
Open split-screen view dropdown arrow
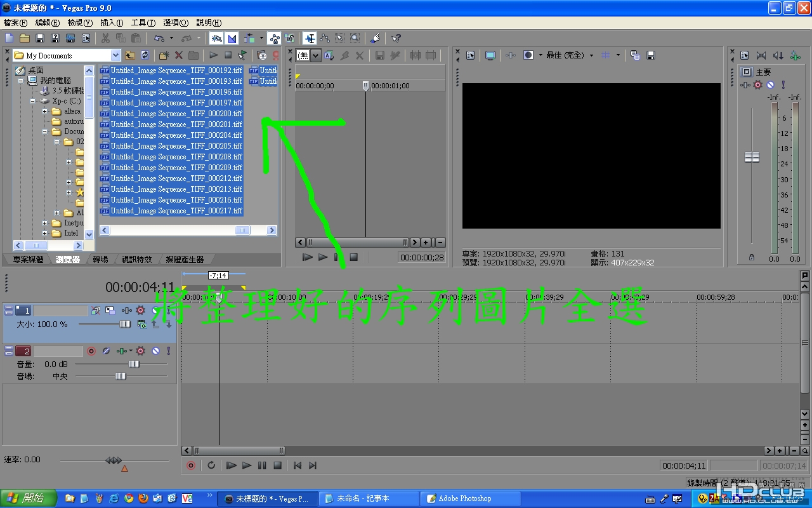pos(540,55)
